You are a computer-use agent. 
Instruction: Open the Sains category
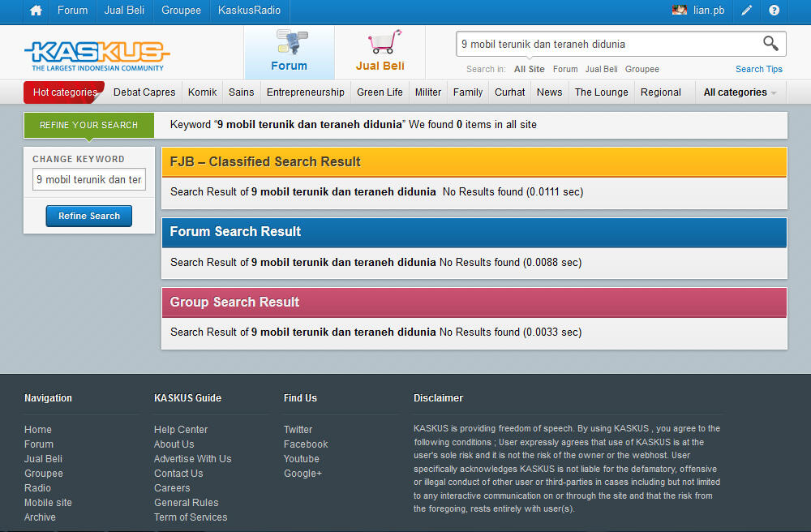click(x=242, y=92)
